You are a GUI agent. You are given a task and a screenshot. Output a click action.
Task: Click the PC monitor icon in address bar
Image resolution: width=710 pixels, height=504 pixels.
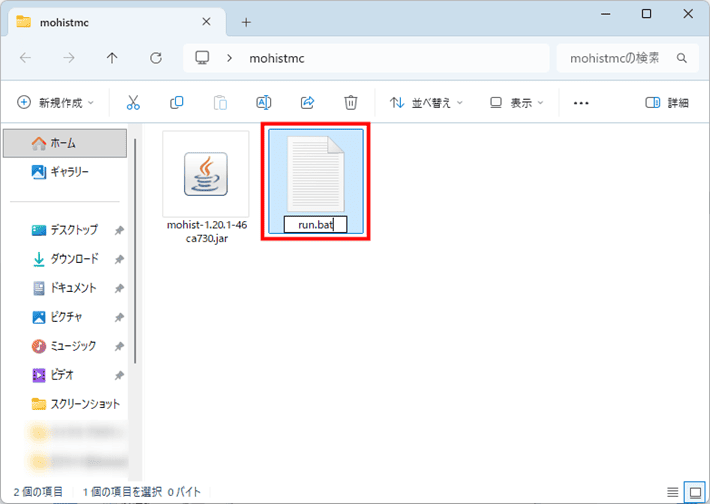click(202, 58)
